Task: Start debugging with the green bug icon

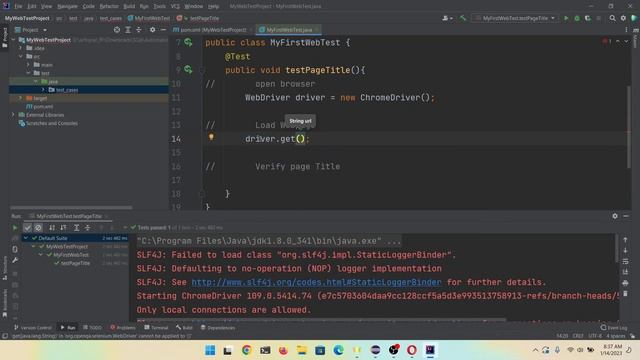Action: tap(577, 18)
